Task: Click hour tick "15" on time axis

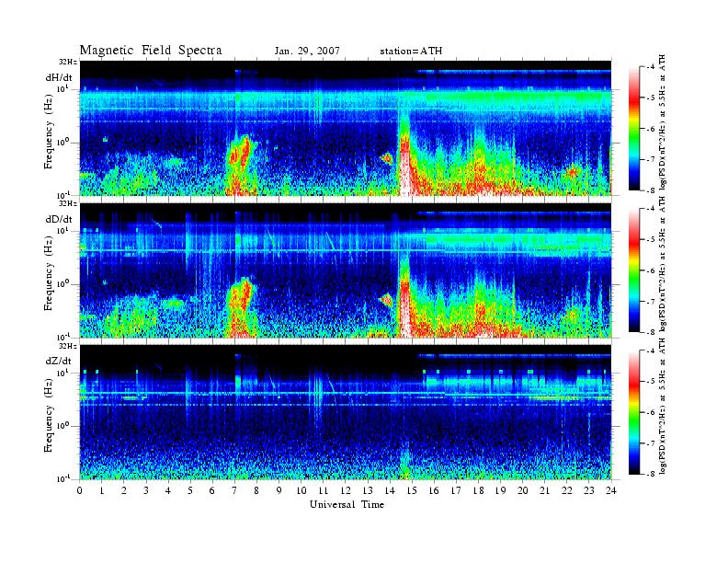Action: [412, 490]
